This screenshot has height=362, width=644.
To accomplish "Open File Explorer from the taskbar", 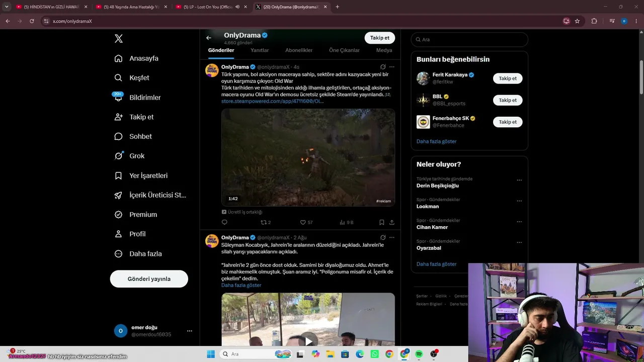I will [330, 354].
